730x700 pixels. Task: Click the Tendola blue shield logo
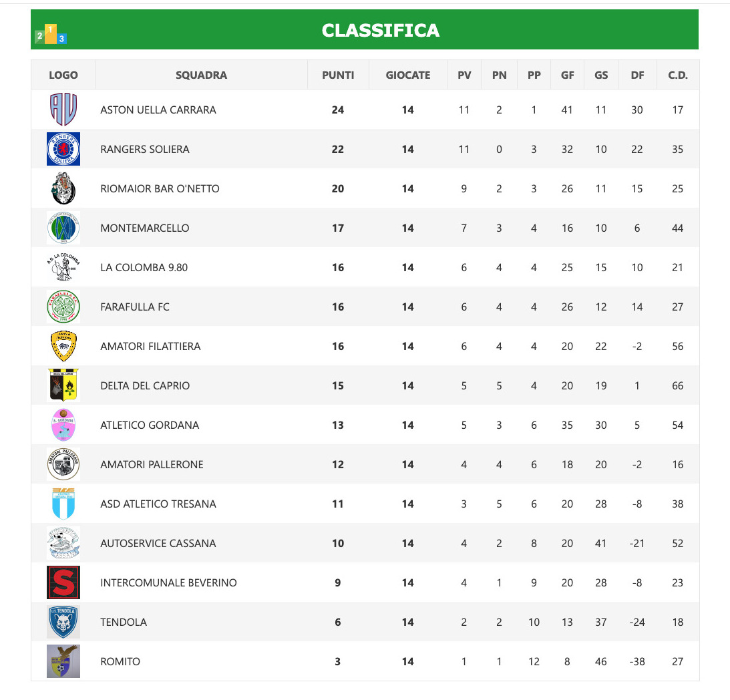[x=63, y=622]
